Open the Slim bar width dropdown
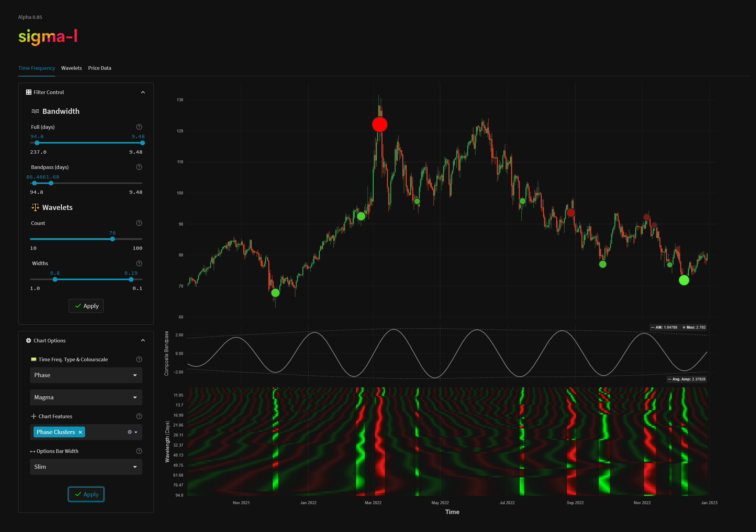The image size is (756, 532). pos(86,467)
